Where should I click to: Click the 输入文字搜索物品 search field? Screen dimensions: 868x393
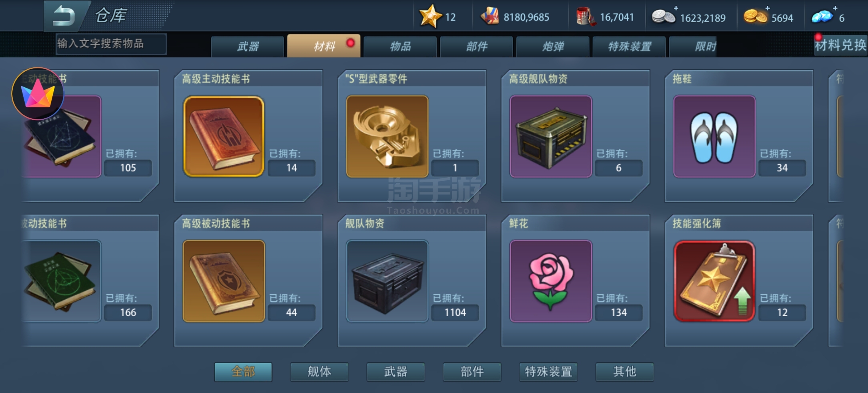click(111, 44)
